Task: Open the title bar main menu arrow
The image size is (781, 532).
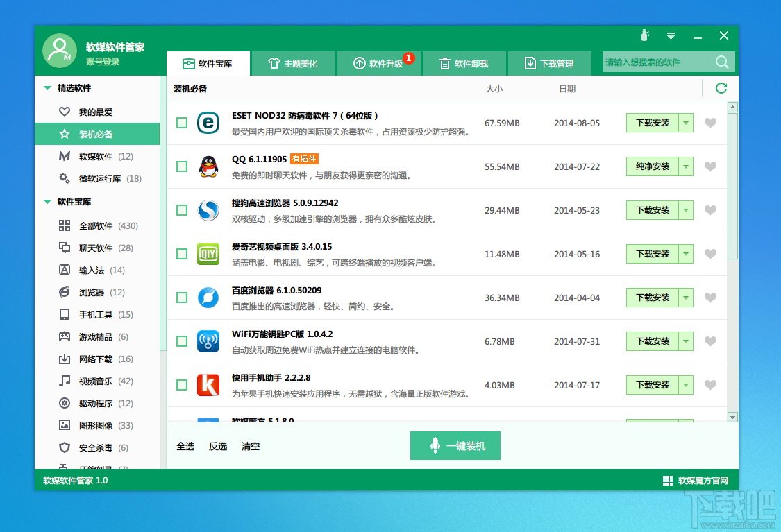Action: pyautogui.click(x=671, y=36)
